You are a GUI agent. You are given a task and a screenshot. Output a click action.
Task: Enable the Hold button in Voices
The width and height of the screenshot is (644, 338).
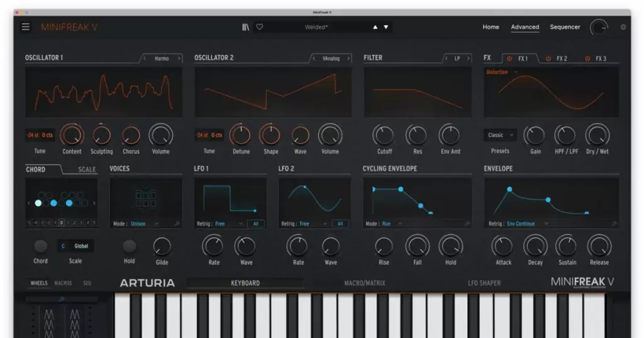[x=130, y=246]
